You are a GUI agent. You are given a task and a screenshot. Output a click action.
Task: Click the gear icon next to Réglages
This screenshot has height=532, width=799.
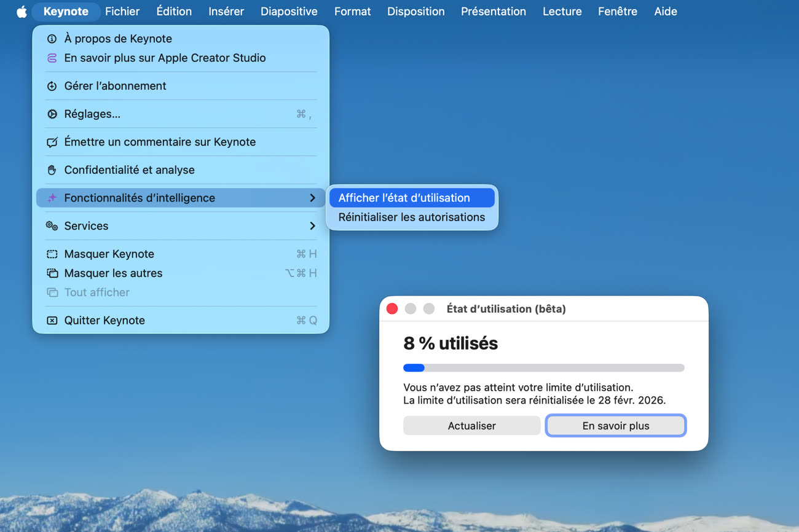[x=52, y=114]
